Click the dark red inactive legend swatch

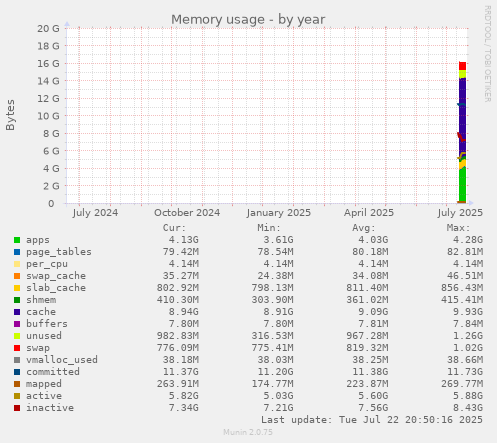click(17, 408)
